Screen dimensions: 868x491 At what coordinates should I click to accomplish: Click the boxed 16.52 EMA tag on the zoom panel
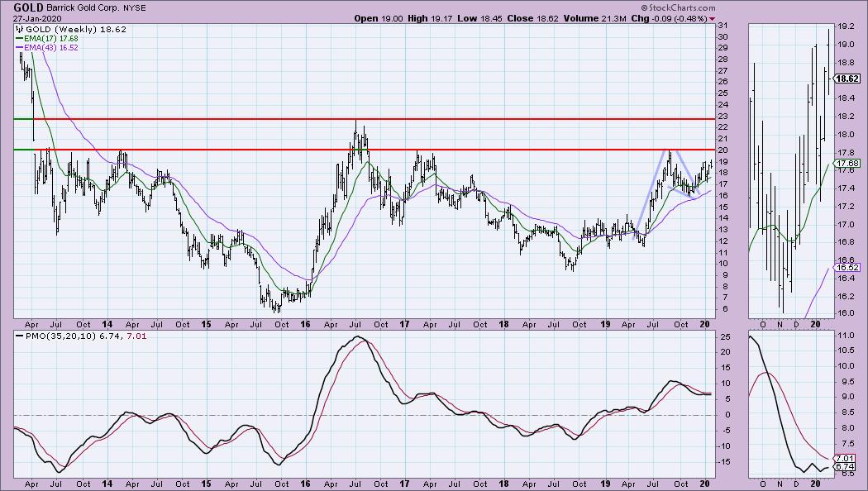click(847, 267)
